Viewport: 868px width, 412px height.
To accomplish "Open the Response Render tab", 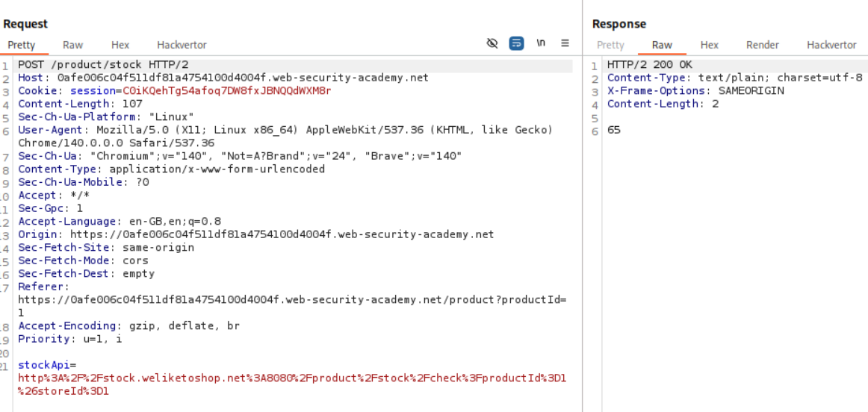I will click(762, 45).
